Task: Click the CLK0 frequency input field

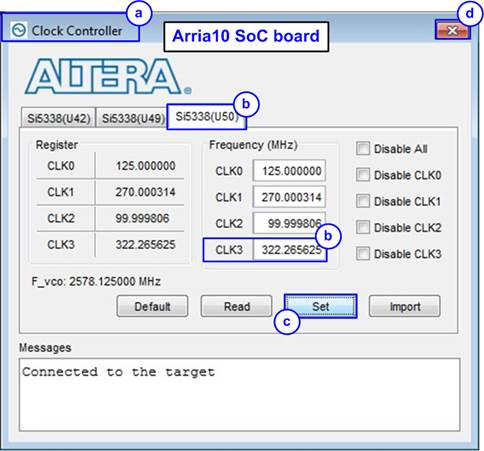Action: tap(289, 171)
